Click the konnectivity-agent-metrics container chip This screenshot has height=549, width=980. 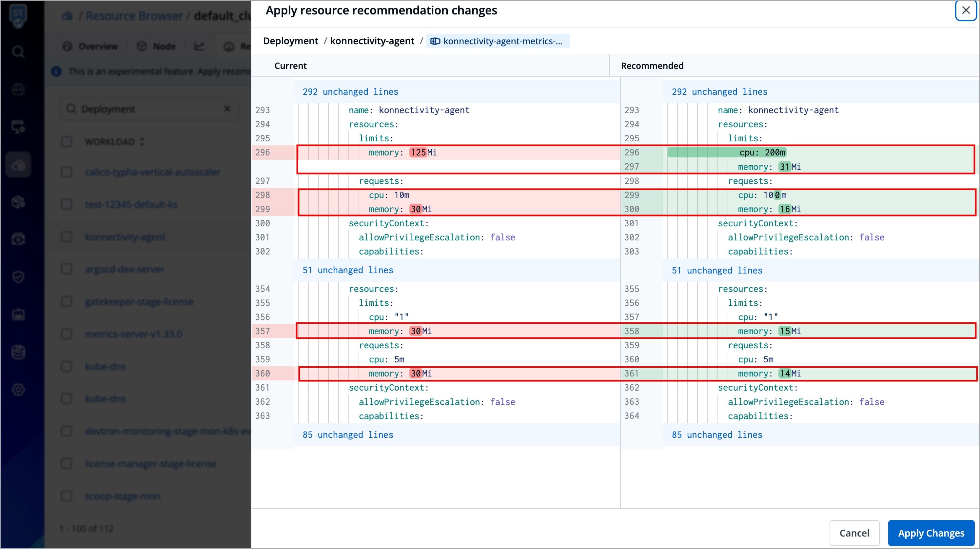498,41
